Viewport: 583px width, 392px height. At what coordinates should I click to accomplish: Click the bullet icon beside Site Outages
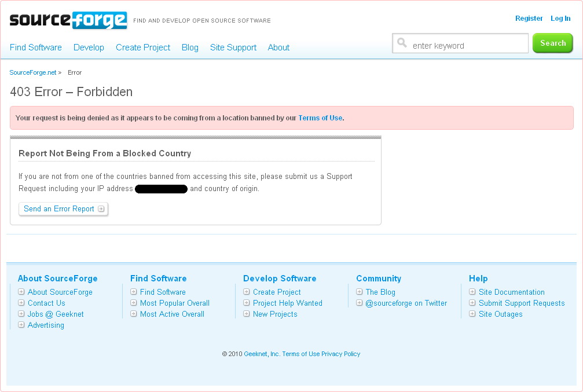coord(472,314)
